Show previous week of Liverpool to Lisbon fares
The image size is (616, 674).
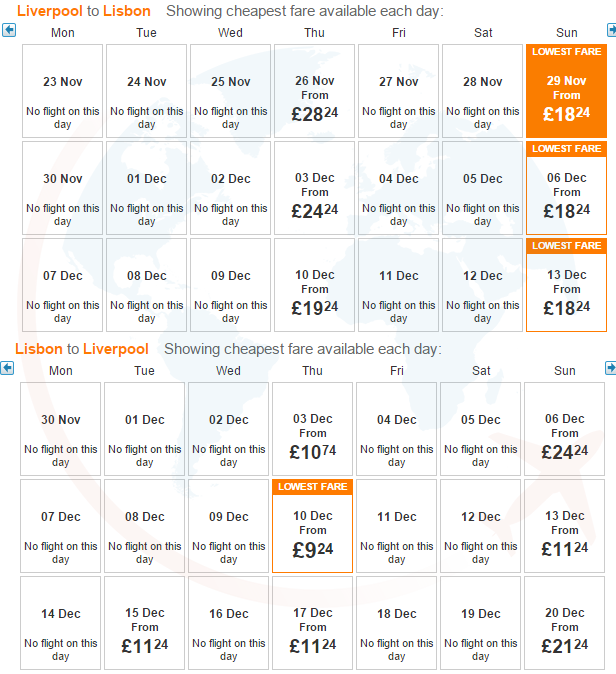pos(9,31)
